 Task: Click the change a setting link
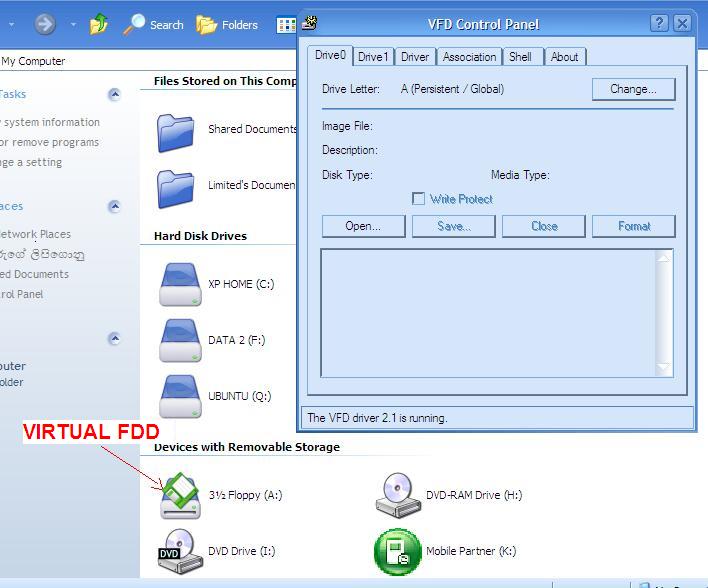31,162
